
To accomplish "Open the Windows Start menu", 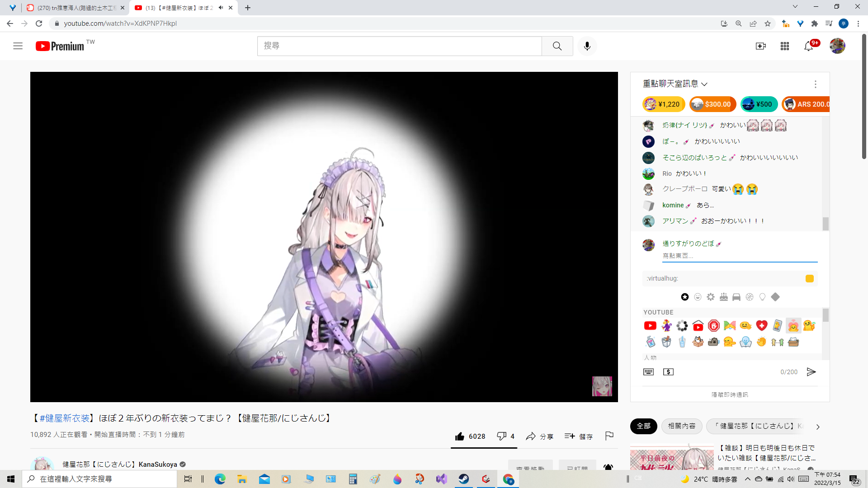I will click(x=11, y=479).
